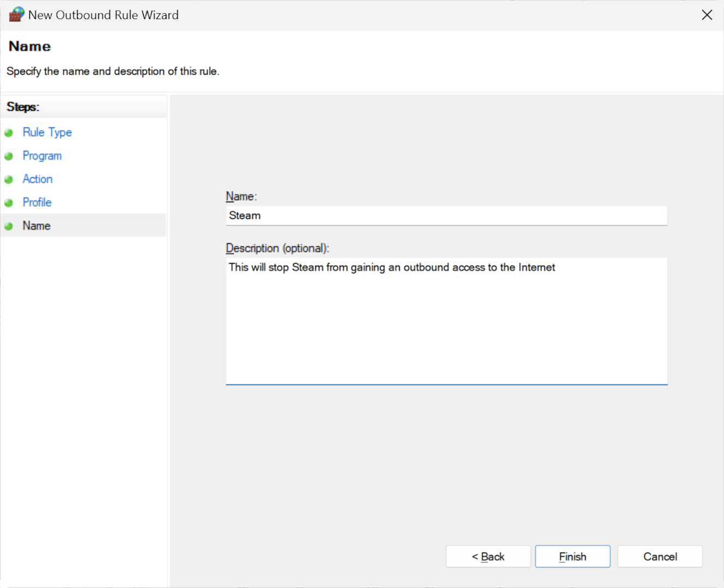Image resolution: width=724 pixels, height=588 pixels.
Task: Click the "Steps:" sidebar header
Action: (x=23, y=107)
